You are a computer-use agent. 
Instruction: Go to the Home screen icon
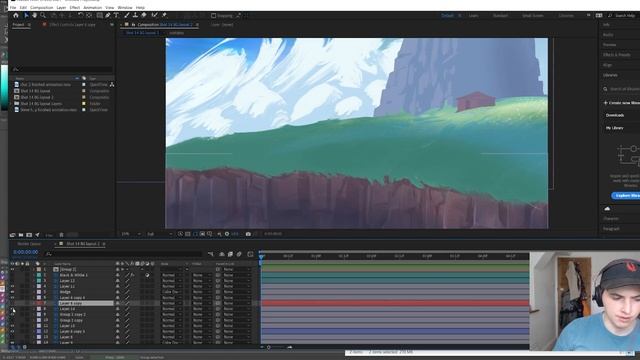(x=16, y=16)
